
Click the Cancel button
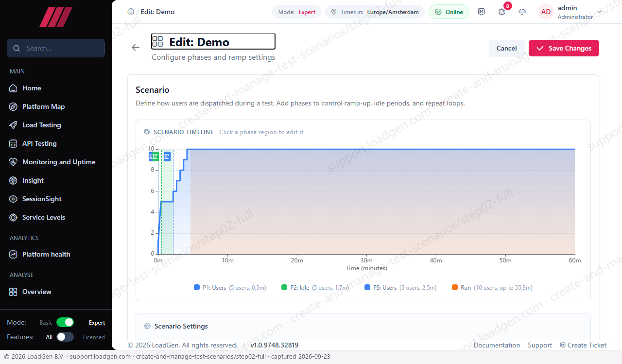[x=506, y=48]
